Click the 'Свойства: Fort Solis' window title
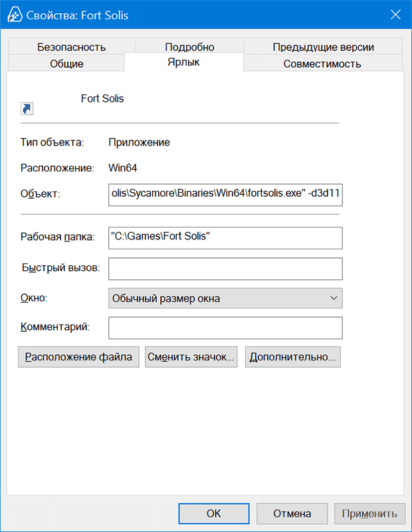Screen dimensions: 412x532 pos(77,15)
